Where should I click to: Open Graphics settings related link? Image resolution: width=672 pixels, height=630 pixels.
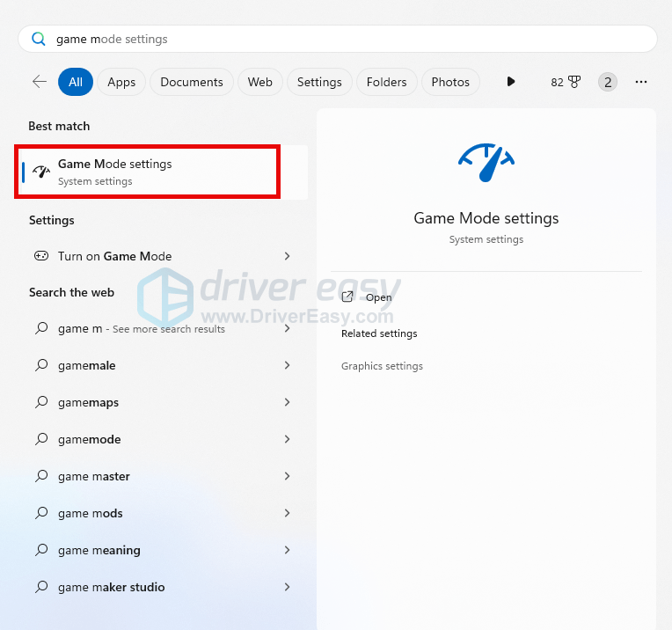click(382, 366)
